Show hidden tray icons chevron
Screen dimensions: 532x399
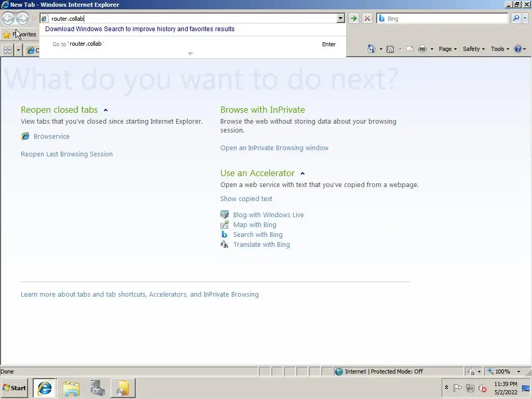pos(446,388)
